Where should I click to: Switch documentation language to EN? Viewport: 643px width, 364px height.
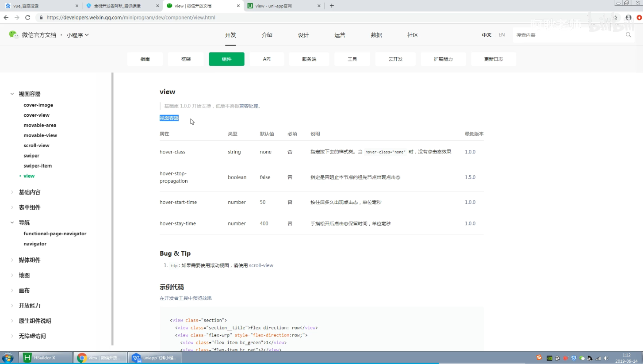(501, 34)
